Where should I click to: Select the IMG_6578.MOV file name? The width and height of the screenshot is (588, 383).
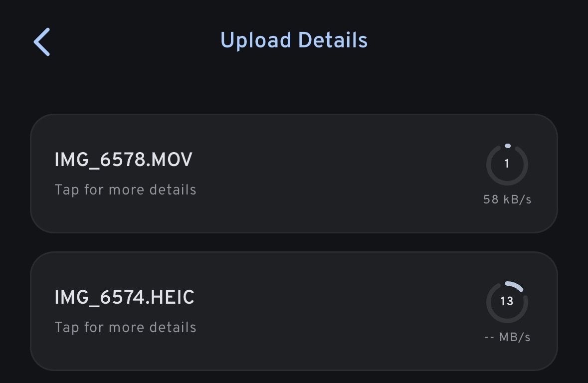click(123, 160)
